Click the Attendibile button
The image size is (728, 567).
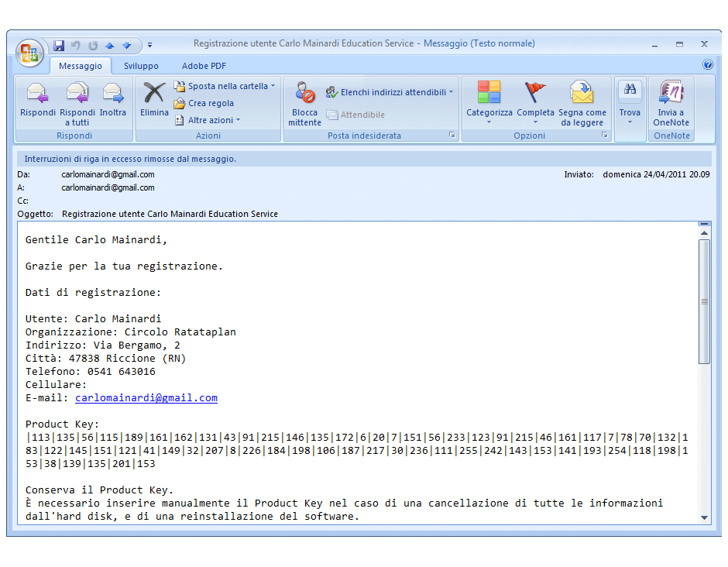355,115
